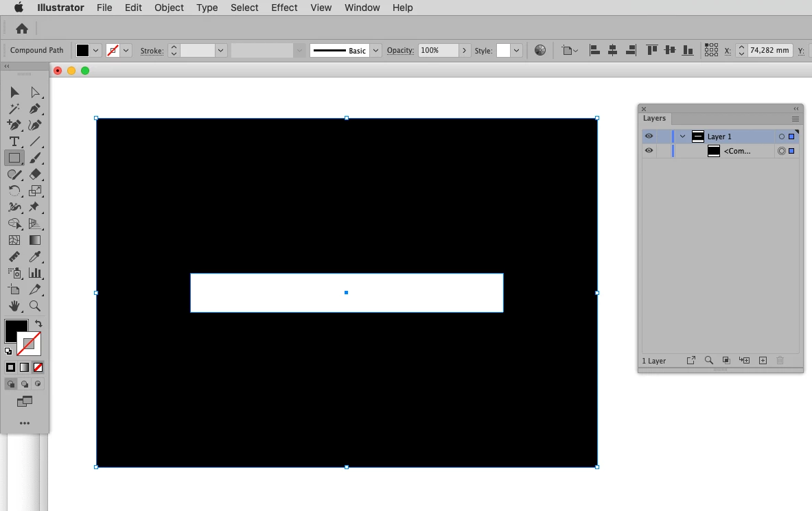812x511 pixels.
Task: Select the Eyedropper tool
Action: coord(35,257)
